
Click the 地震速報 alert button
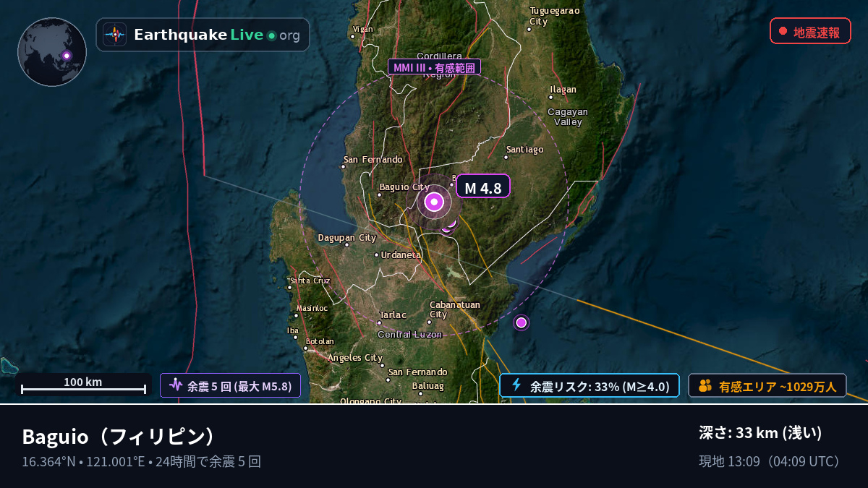click(810, 31)
